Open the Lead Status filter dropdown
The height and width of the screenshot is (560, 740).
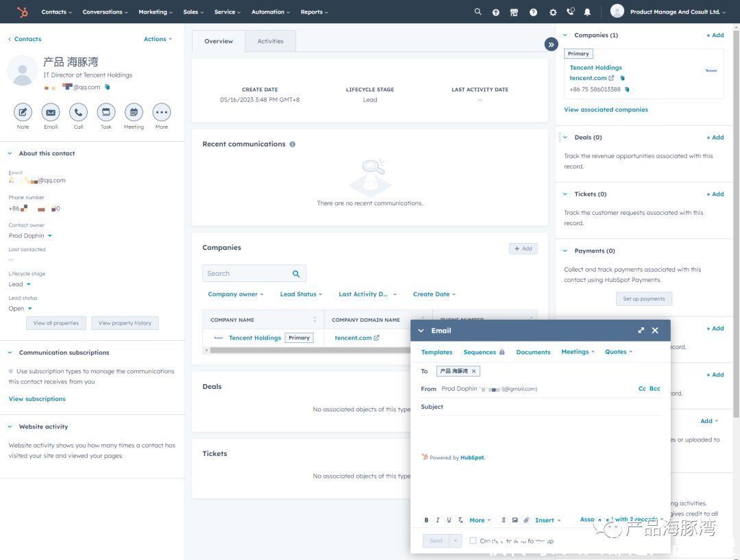[301, 294]
